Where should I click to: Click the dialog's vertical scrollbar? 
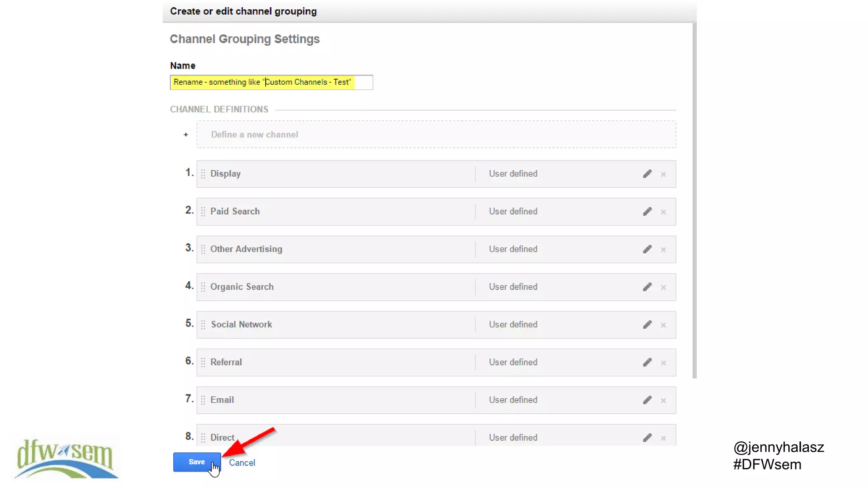[x=694, y=199]
